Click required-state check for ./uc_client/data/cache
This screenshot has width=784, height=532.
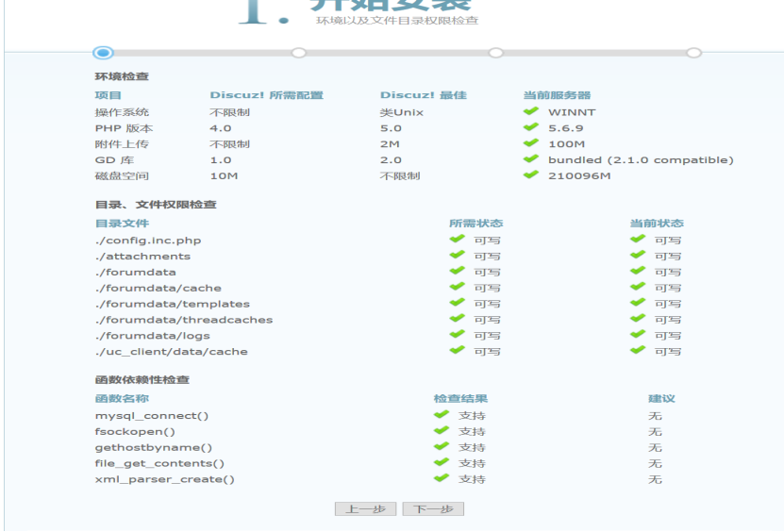pos(457,351)
